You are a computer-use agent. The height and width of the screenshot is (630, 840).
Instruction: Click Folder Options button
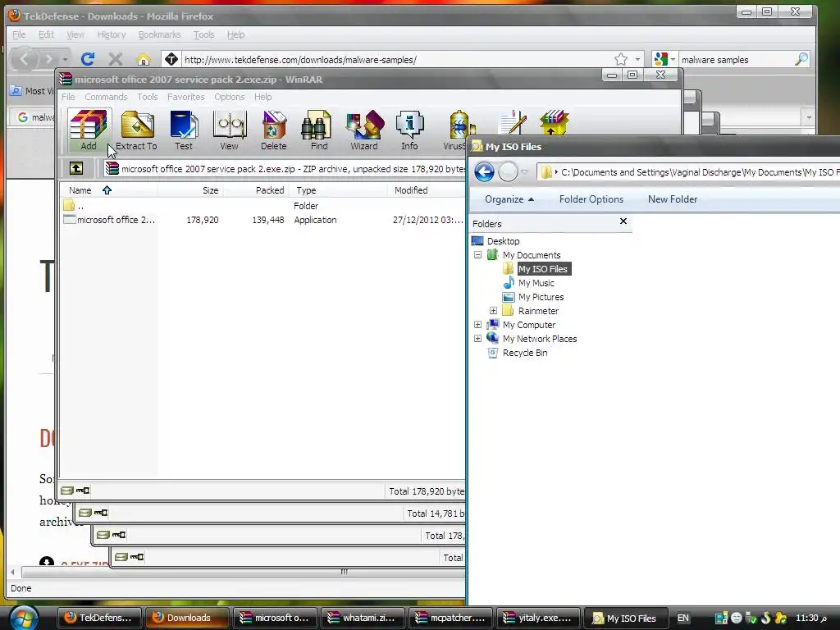click(591, 199)
